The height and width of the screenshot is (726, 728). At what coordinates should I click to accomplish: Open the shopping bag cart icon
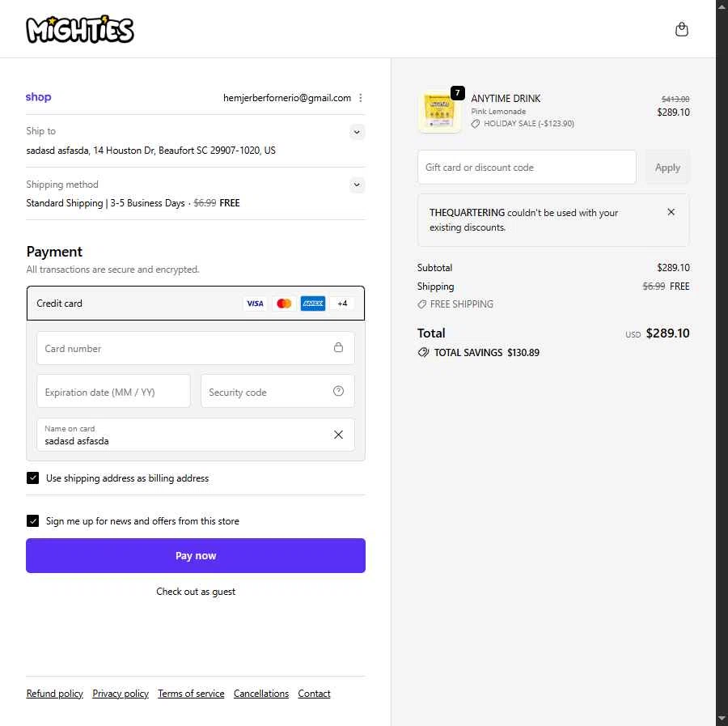[x=681, y=29]
